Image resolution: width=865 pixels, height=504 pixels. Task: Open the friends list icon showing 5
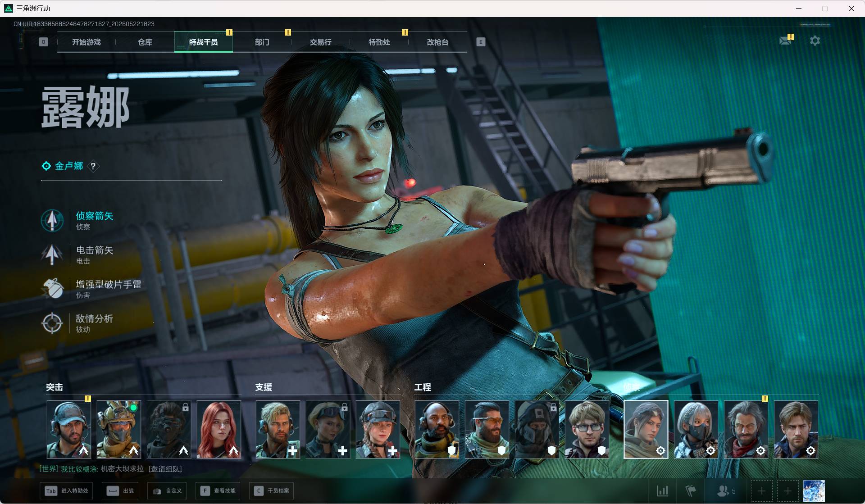coord(726,490)
